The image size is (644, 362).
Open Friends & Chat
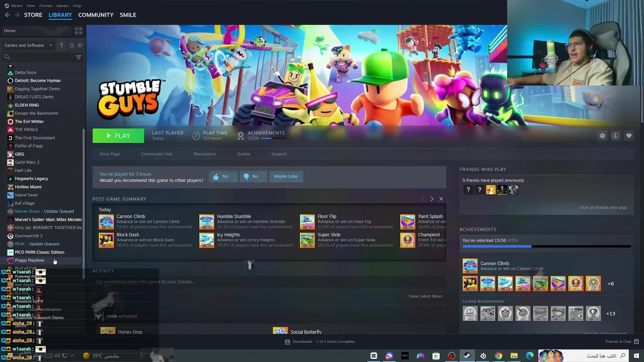pyautogui.click(x=622, y=342)
